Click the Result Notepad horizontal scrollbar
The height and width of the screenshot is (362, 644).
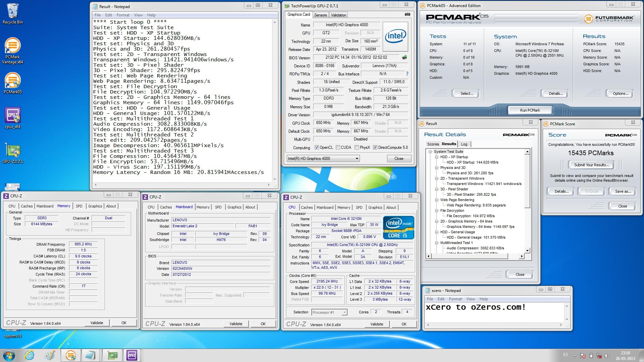pos(182,185)
